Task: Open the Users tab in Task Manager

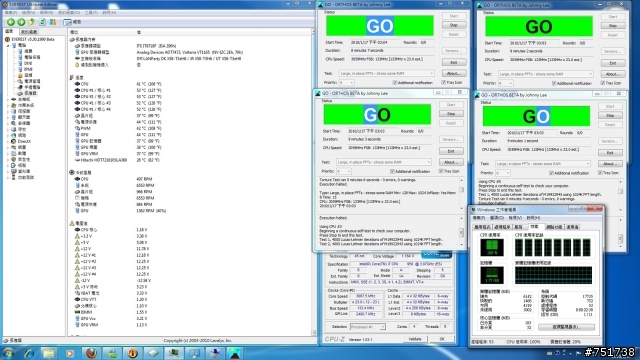Action: click(572, 227)
